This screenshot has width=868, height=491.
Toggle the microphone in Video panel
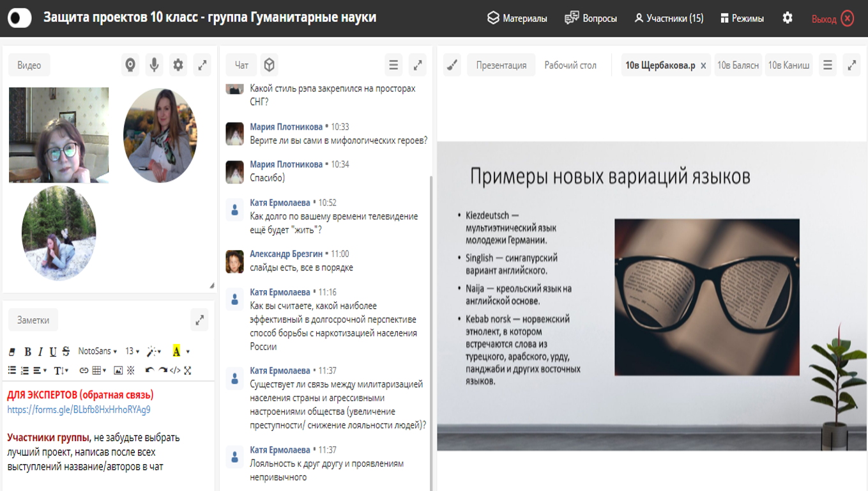pyautogui.click(x=154, y=65)
